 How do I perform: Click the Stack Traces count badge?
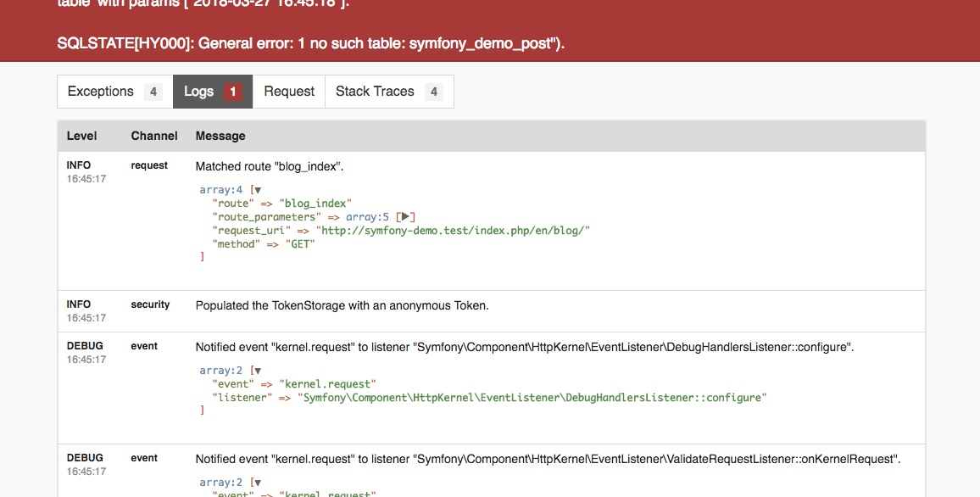(x=434, y=92)
